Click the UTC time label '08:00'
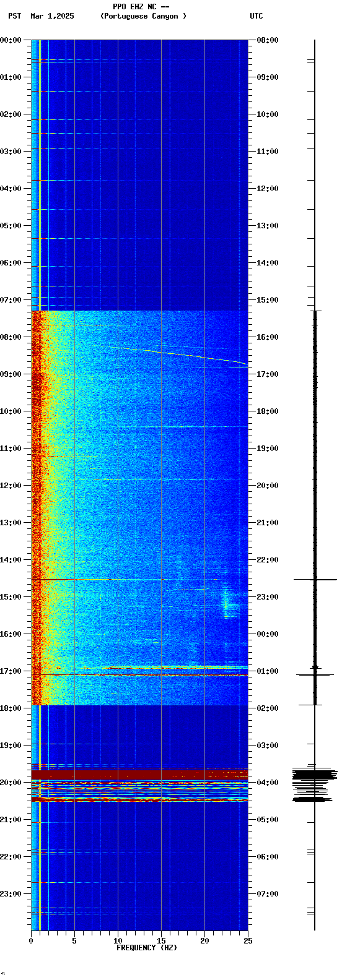342x980 pixels. tap(268, 40)
